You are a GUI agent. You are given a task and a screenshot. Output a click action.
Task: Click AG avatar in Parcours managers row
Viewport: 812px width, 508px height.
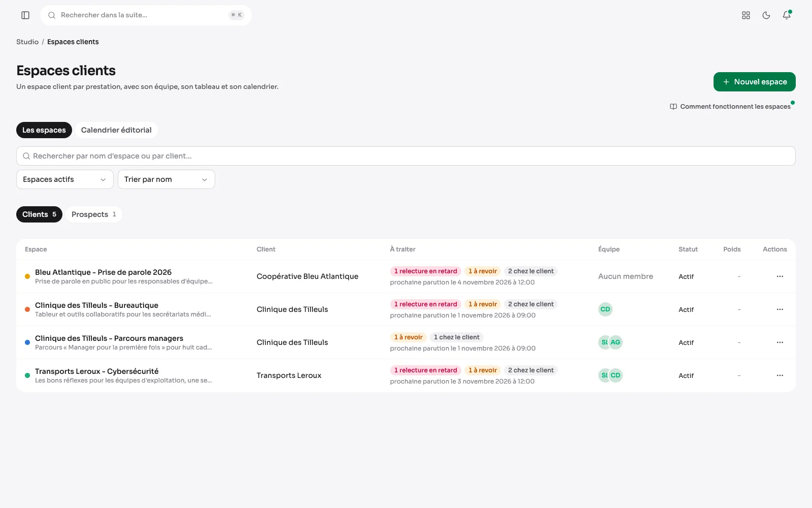tap(616, 342)
